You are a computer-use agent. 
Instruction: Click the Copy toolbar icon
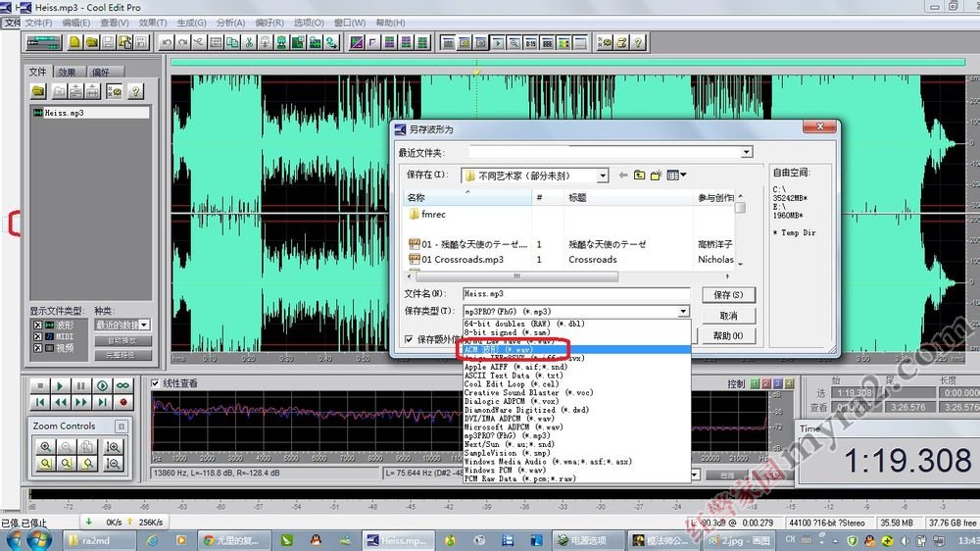click(x=232, y=42)
